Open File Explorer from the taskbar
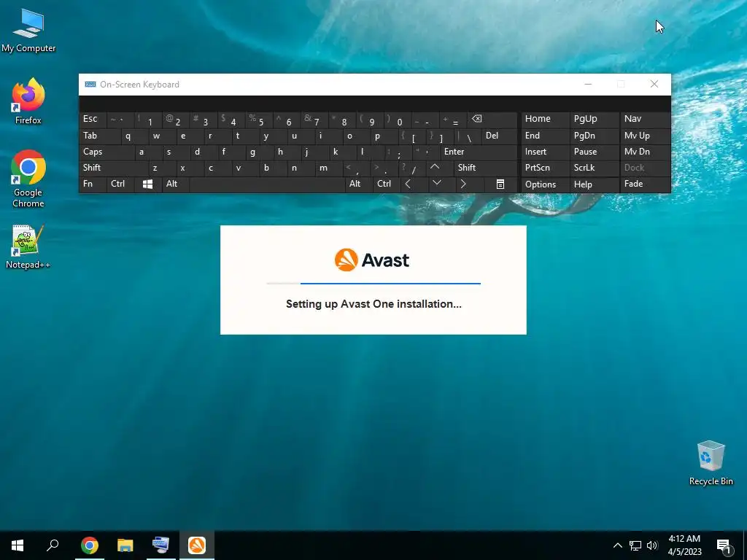Screen dimensions: 747x560 125,545
